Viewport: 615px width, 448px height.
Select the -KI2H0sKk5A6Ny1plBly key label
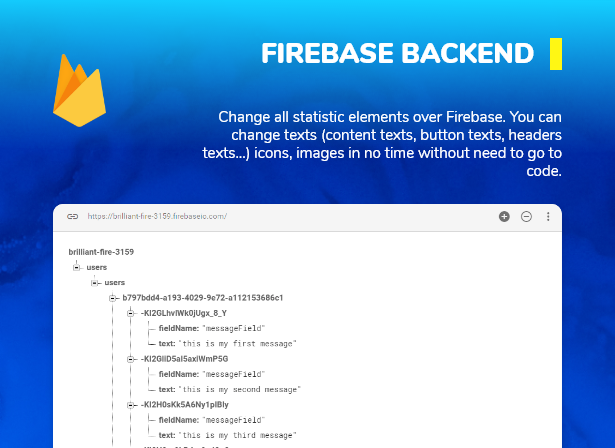point(185,405)
